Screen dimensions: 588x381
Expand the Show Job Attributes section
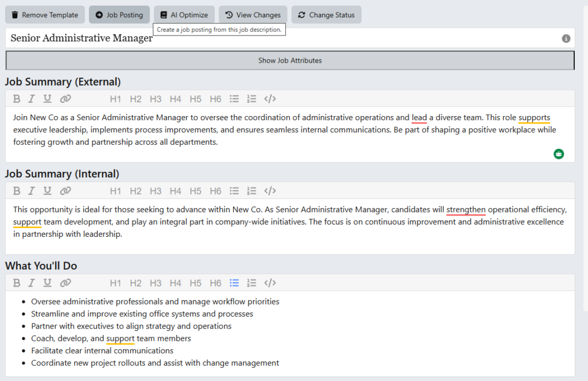pyautogui.click(x=289, y=60)
